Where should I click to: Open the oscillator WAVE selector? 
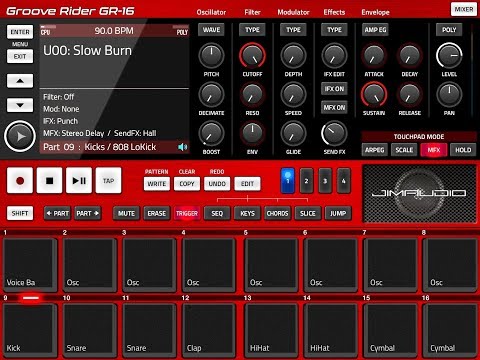coord(211,30)
